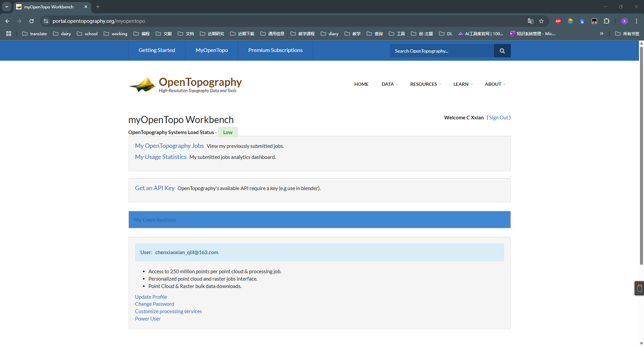Open Customize processing services
Screen dimensions: 644x346
coord(168,311)
